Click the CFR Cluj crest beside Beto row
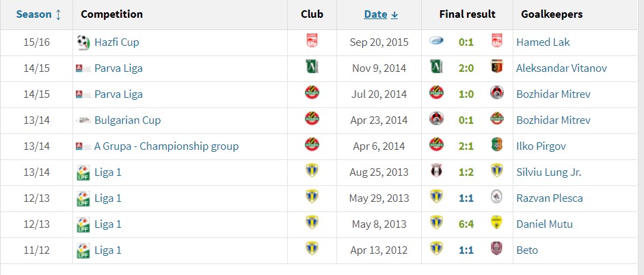The width and height of the screenshot is (644, 275). tap(497, 249)
